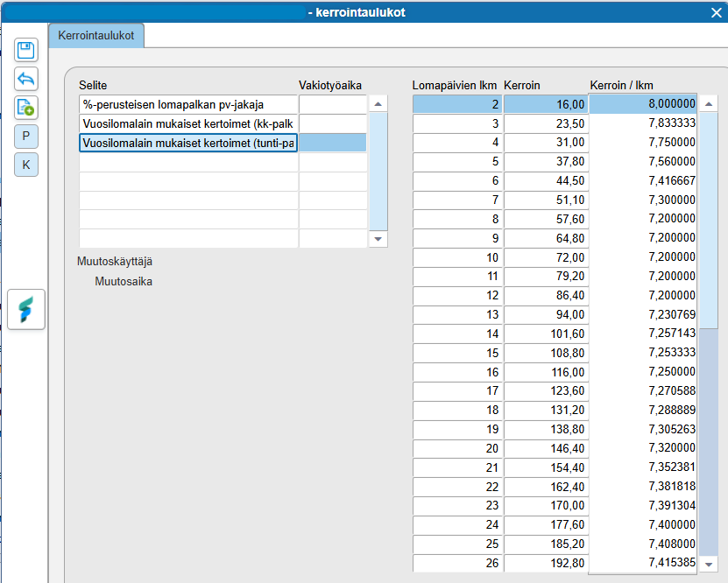Click Kerroin cell 44,50
The image size is (728, 583).
click(546, 181)
